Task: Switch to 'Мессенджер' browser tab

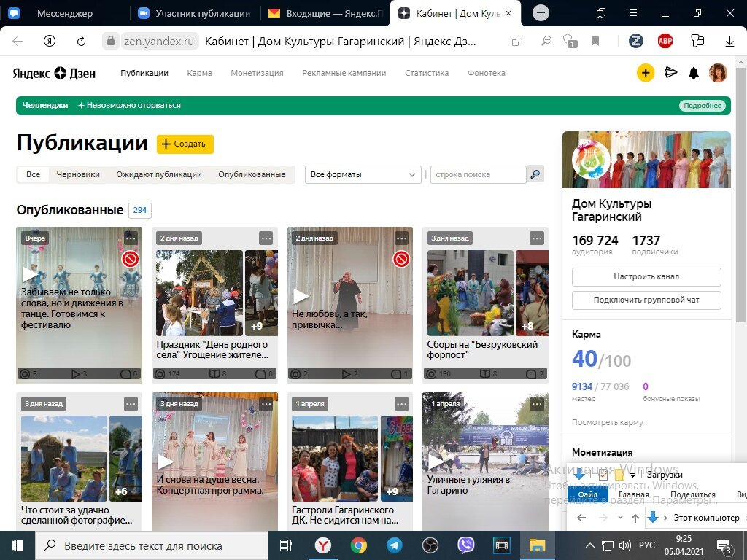Action: point(64,13)
